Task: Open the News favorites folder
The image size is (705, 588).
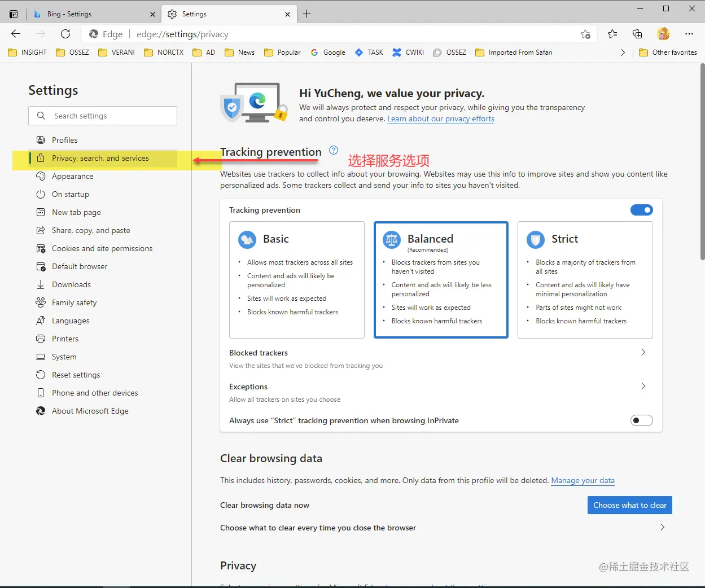Action: coord(240,52)
